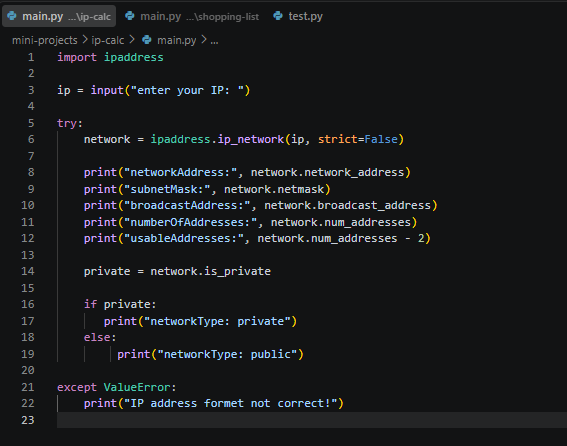Screen dimensions: 567x446
Task: Click line number 1 in gutter
Action: (31, 57)
